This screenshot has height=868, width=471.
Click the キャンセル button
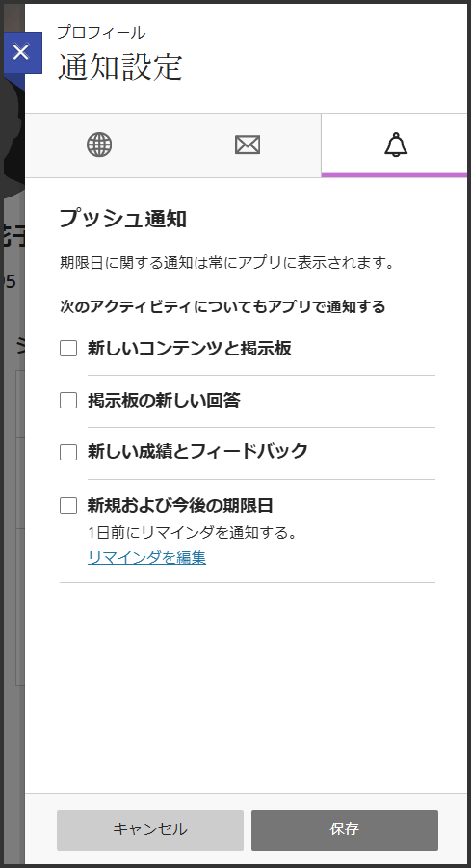point(150,829)
